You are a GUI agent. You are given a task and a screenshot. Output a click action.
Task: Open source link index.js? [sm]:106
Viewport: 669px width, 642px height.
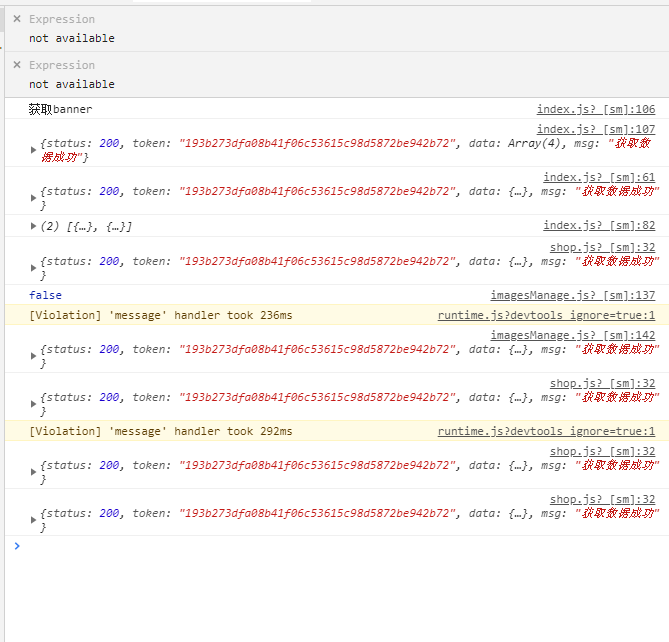tap(596, 109)
